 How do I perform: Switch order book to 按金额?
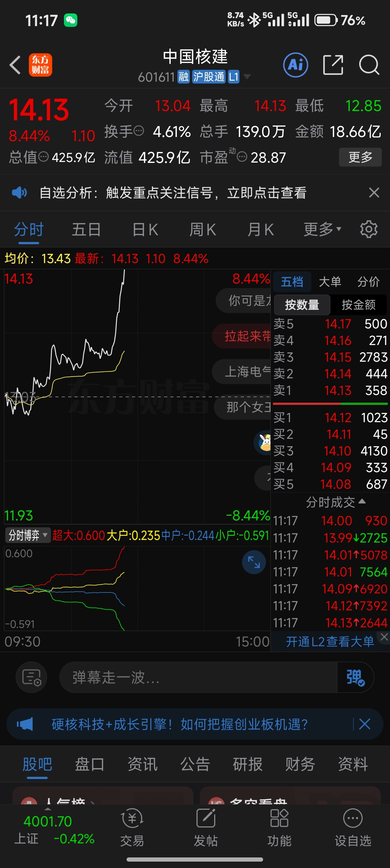click(x=359, y=305)
